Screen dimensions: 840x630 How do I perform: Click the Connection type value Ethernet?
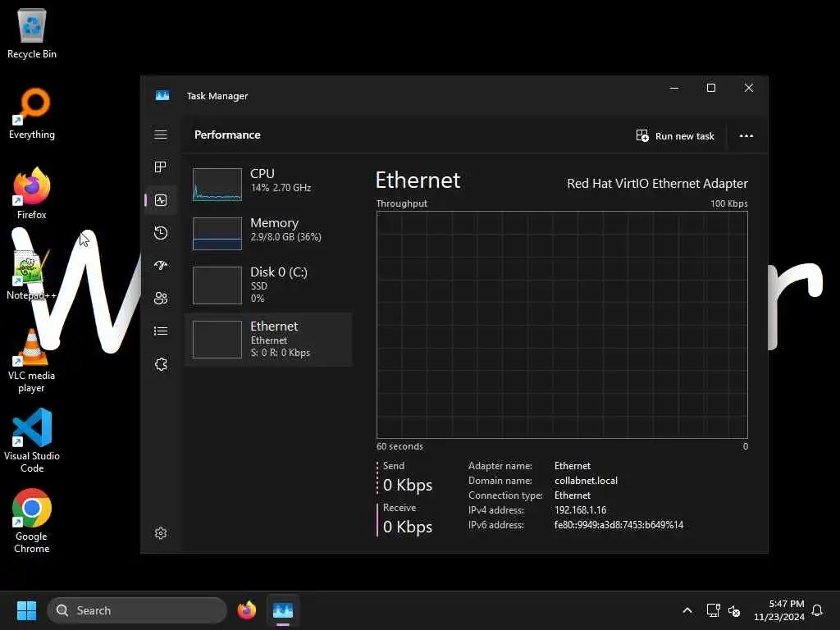pyautogui.click(x=572, y=495)
